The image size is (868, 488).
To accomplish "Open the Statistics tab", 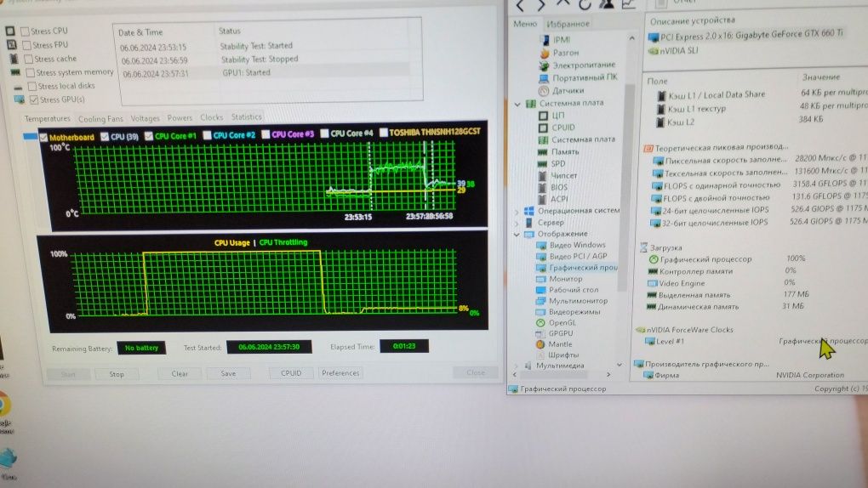I will pyautogui.click(x=246, y=116).
